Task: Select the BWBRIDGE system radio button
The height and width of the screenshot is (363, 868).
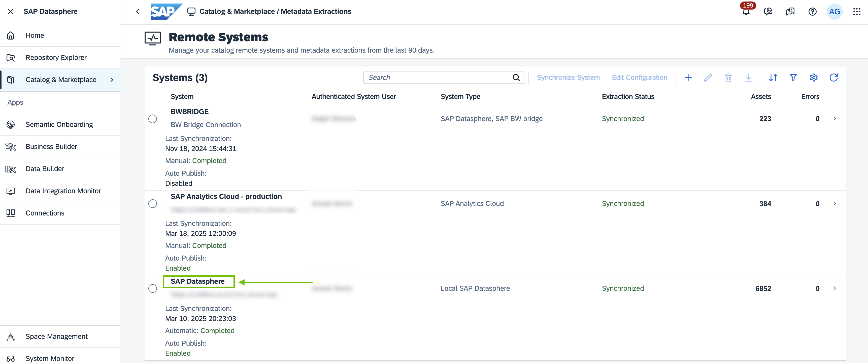Action: coord(153,119)
